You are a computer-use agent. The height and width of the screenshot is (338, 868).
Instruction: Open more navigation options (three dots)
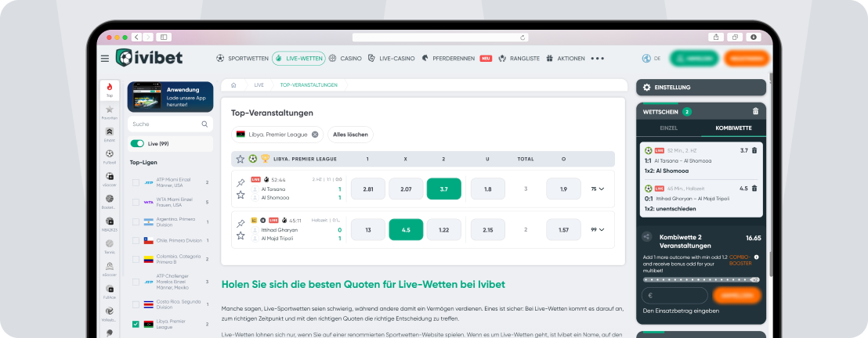point(597,59)
